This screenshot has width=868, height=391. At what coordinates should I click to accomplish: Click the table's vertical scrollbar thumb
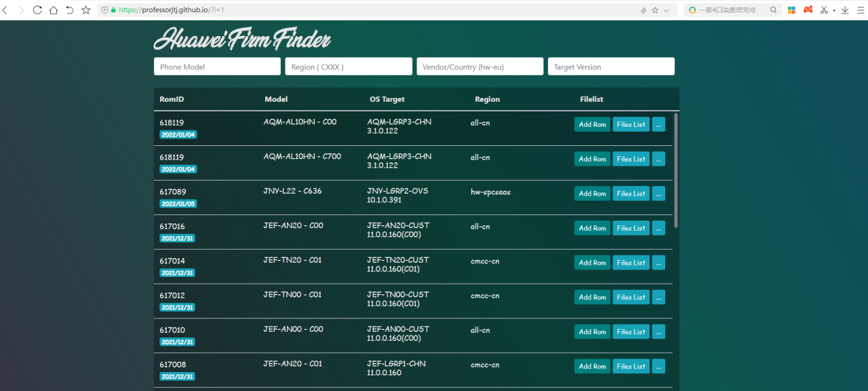[x=676, y=170]
